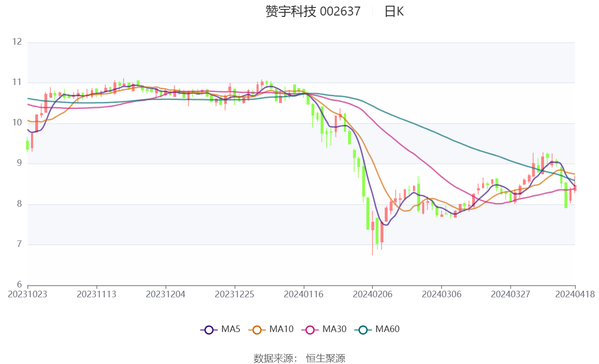
Task: Click the 日K label in title
Action: click(x=394, y=11)
